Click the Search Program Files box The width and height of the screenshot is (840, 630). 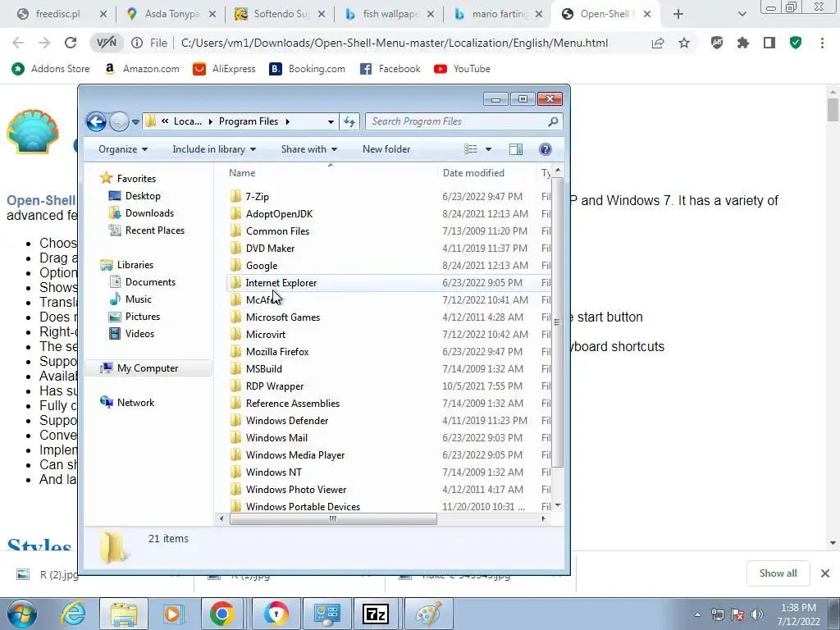(x=464, y=121)
